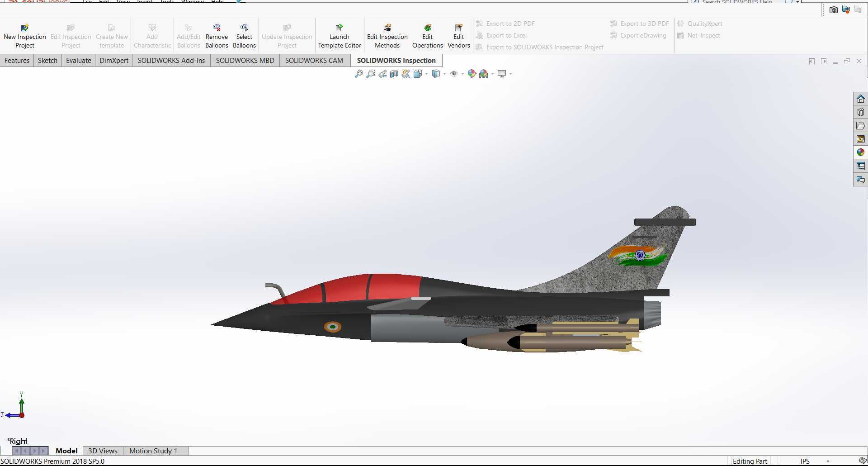Screen dimensions: 868x466
Task: Open the File Explorer task pane
Action: pyautogui.click(x=860, y=126)
